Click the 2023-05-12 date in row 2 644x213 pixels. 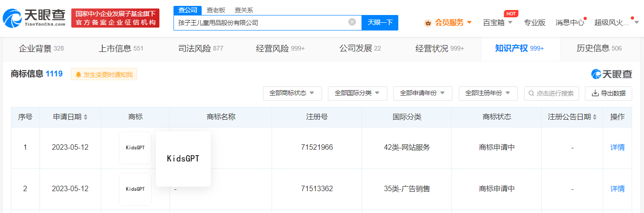click(70, 188)
